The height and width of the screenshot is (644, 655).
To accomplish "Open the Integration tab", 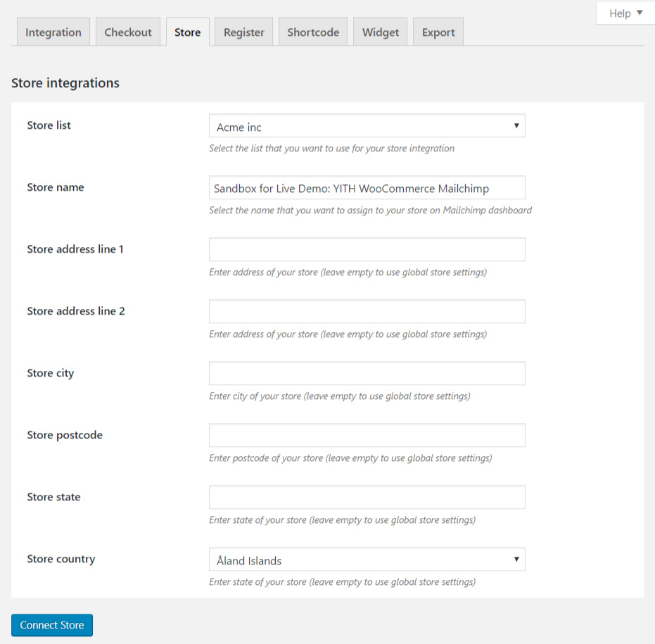I will coord(53,32).
